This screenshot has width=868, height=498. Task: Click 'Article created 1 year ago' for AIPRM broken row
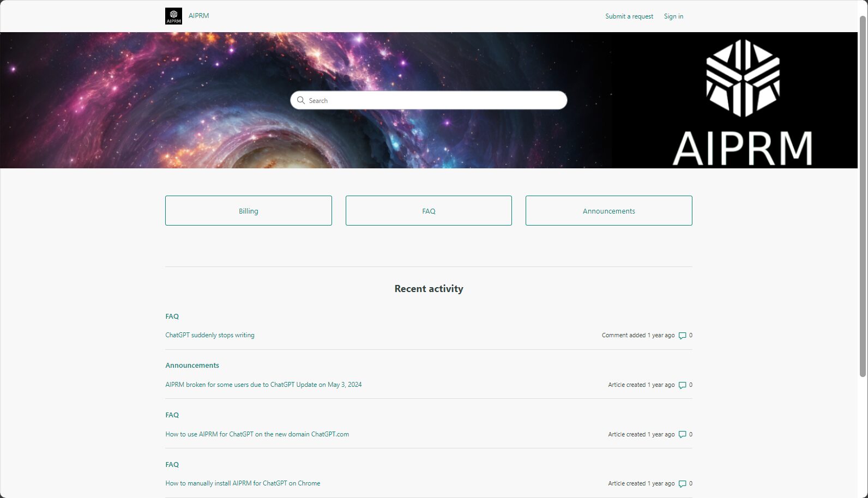coord(641,385)
